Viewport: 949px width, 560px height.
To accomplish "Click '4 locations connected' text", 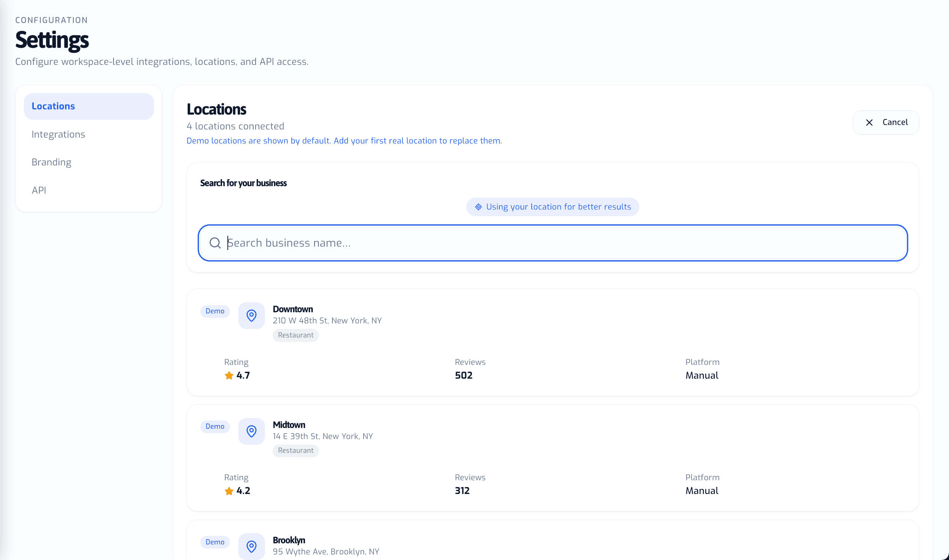I will click(236, 126).
